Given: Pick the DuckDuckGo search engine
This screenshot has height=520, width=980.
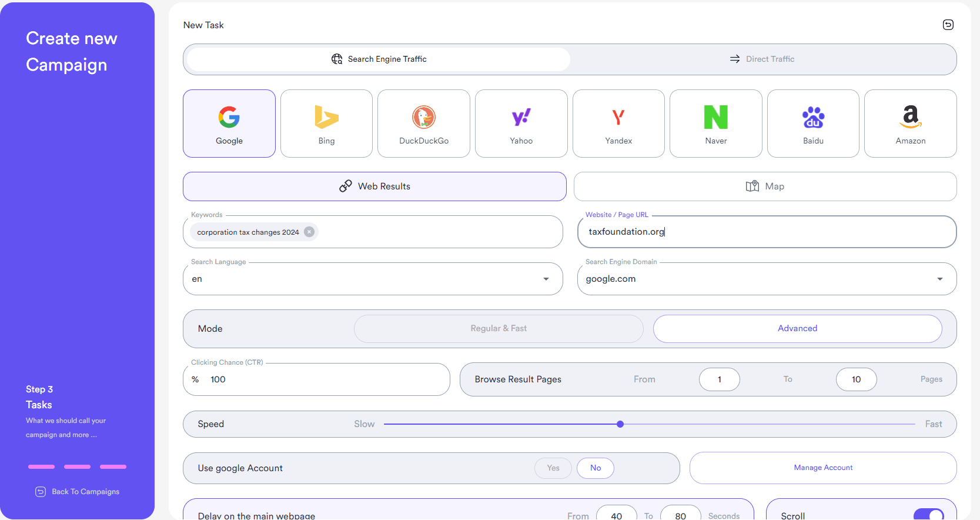Looking at the screenshot, I should 424,124.
